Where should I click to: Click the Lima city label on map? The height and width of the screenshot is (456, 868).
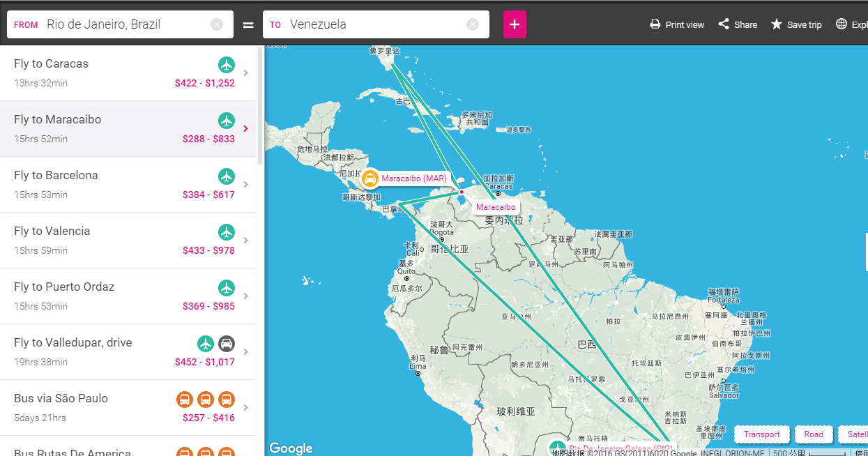tap(417, 366)
